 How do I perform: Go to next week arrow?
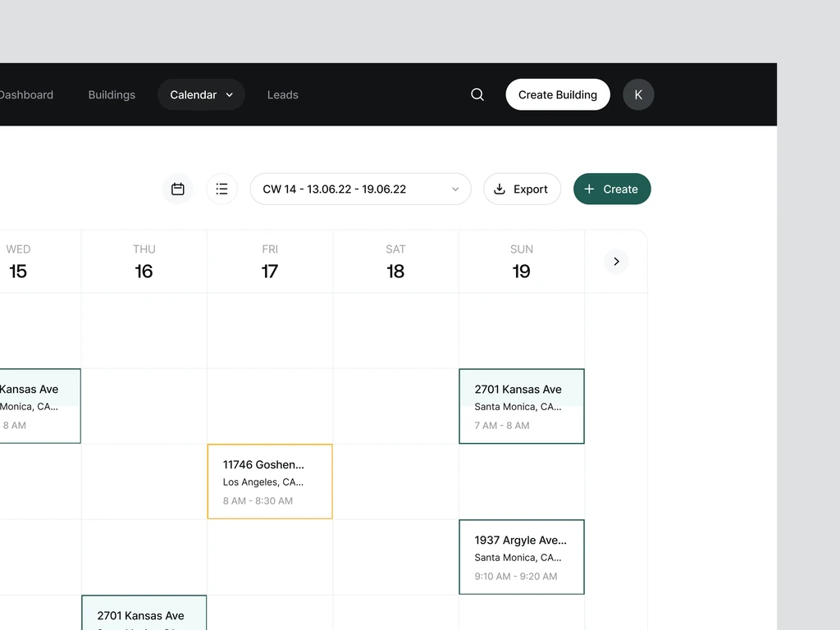pyautogui.click(x=616, y=262)
